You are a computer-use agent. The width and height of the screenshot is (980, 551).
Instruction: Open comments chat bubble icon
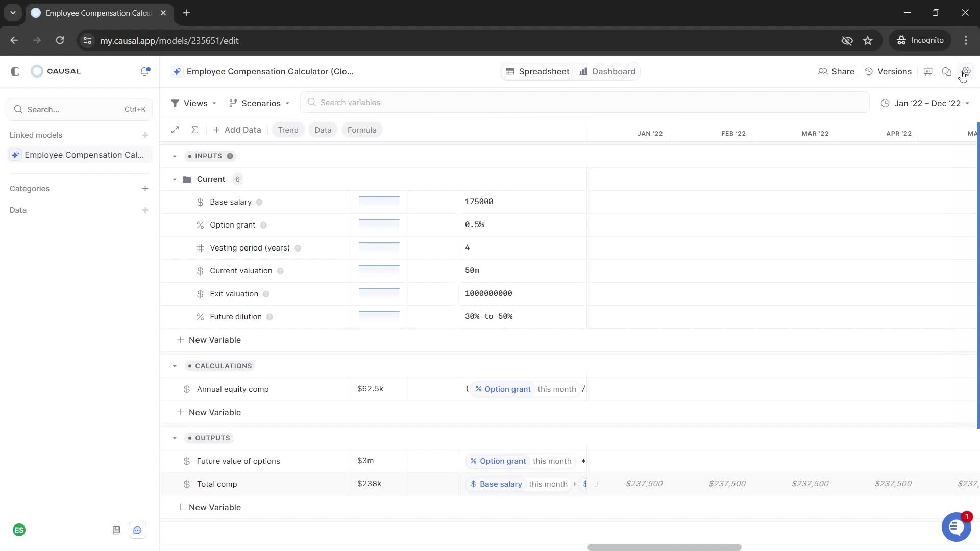[947, 71]
